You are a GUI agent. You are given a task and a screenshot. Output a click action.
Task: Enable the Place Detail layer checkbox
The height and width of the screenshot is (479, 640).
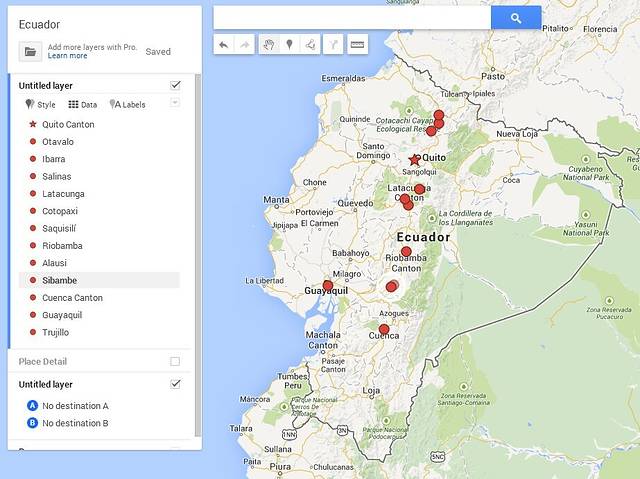point(175,361)
